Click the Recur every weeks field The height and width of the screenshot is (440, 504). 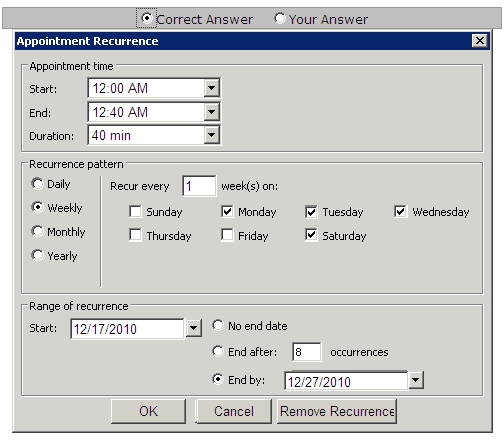[199, 186]
